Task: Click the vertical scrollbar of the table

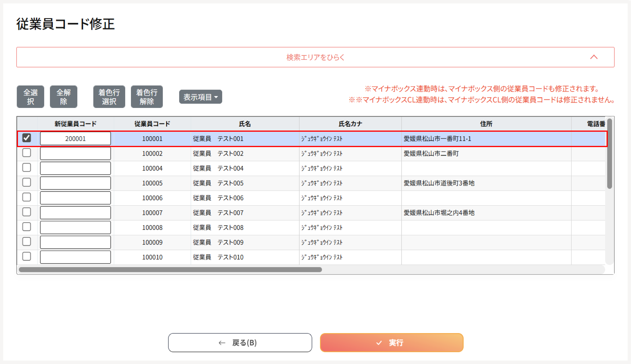Action: click(x=609, y=154)
